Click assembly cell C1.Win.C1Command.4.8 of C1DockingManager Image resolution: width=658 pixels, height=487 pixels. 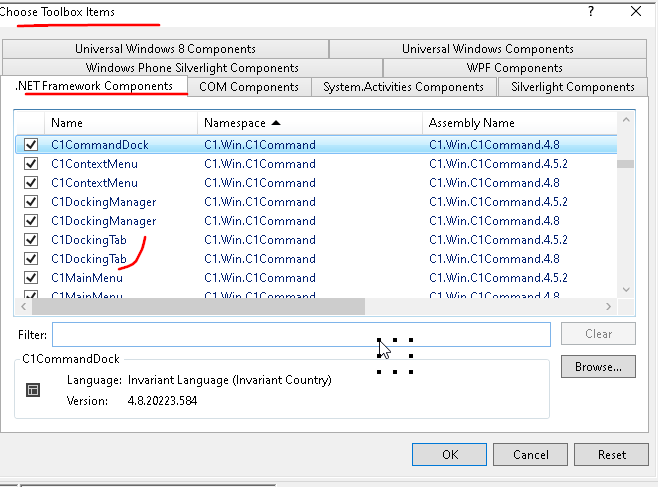[x=494, y=221]
